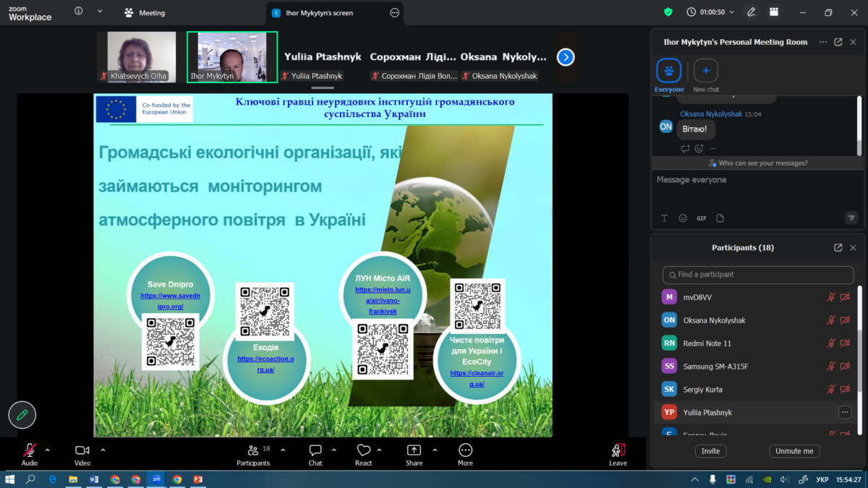Add a reaction to the Вітаю! message
868x488 pixels.
coord(699,149)
